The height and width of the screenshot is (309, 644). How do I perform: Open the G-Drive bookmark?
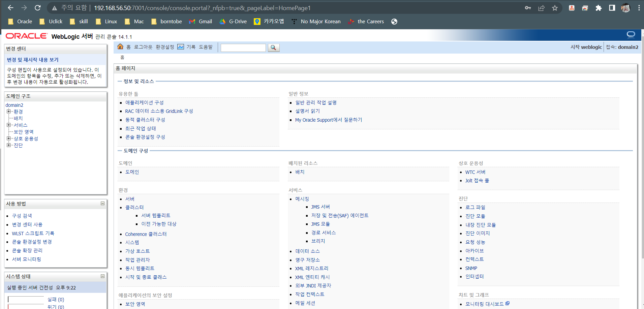pos(233,22)
